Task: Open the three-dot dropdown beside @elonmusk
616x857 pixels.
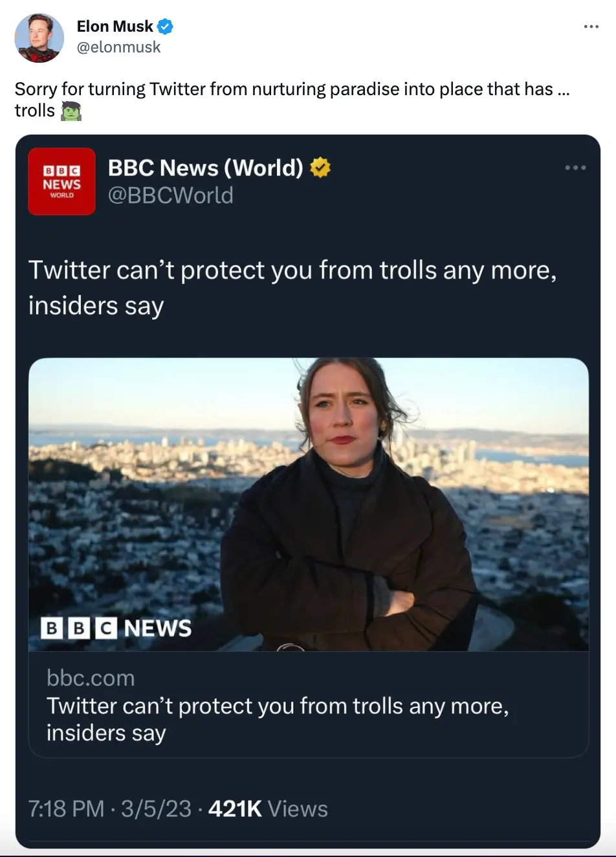Action: (x=591, y=26)
